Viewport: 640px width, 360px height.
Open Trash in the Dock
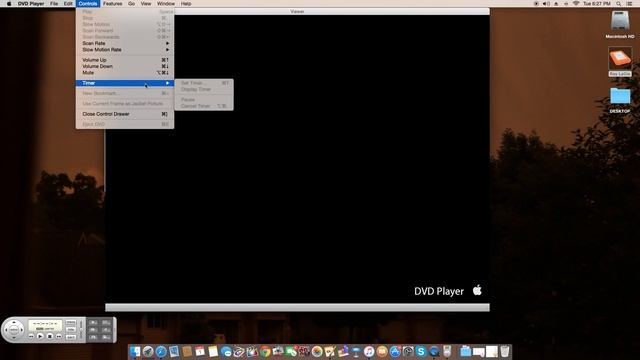point(505,351)
